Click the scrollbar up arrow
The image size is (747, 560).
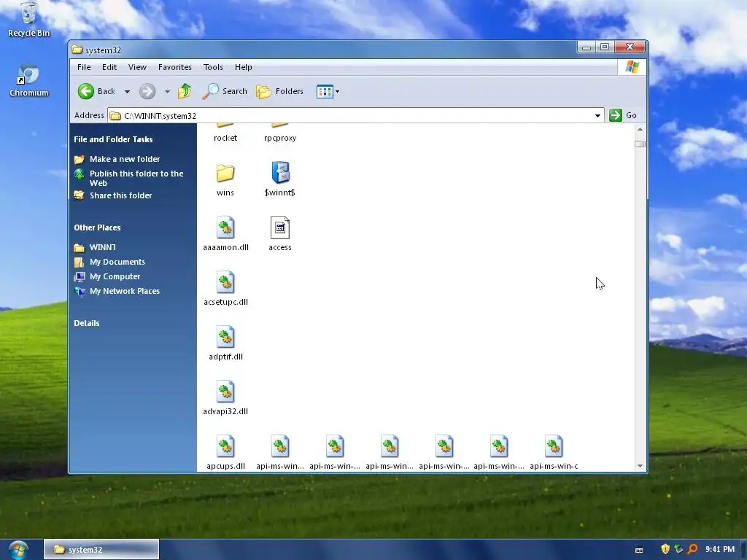point(640,129)
